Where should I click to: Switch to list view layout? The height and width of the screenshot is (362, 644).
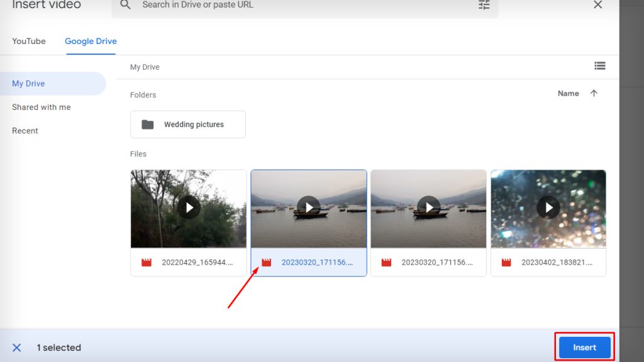click(599, 65)
